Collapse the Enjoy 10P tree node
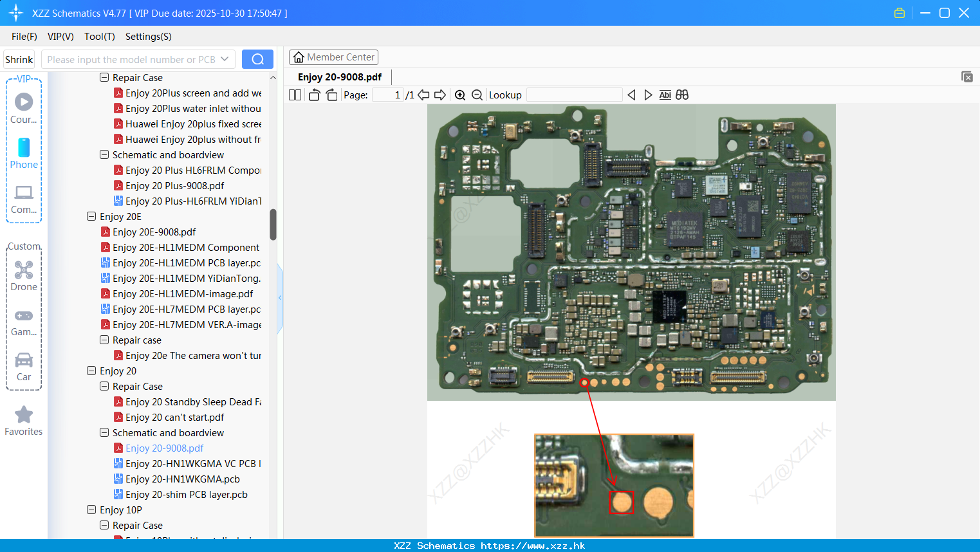 pos(91,510)
